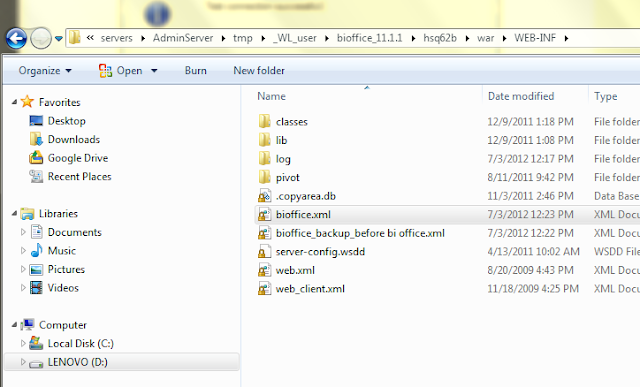
Task: Expand subfolder arrow after WEB-INF breadcrumb
Action: [566, 38]
